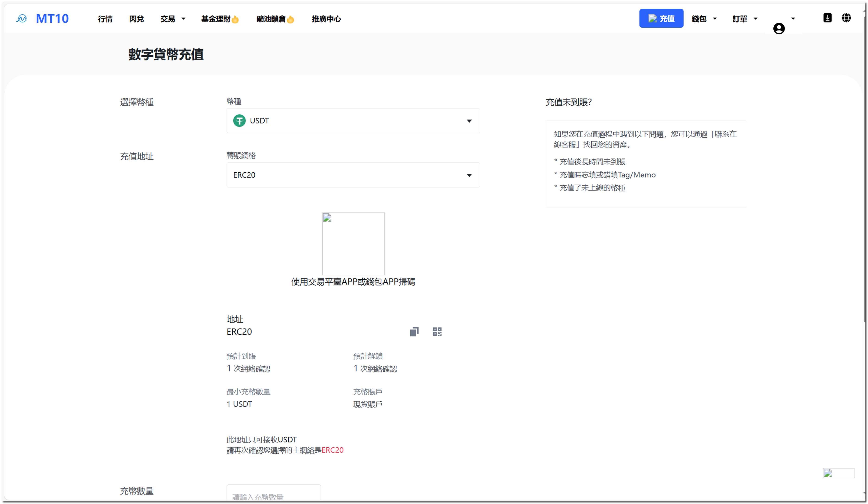This screenshot has width=868, height=504.
Task: Go to 行情 market page
Action: click(x=105, y=19)
